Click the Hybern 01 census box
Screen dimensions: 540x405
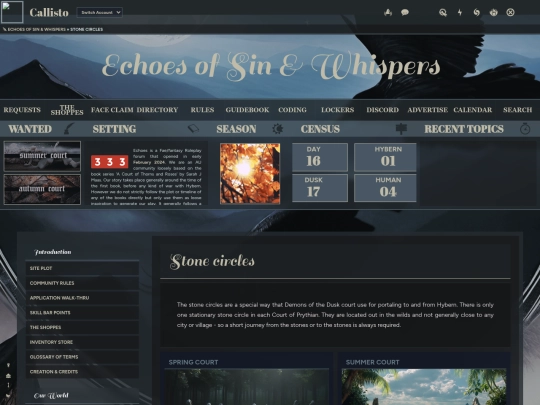tap(385, 157)
